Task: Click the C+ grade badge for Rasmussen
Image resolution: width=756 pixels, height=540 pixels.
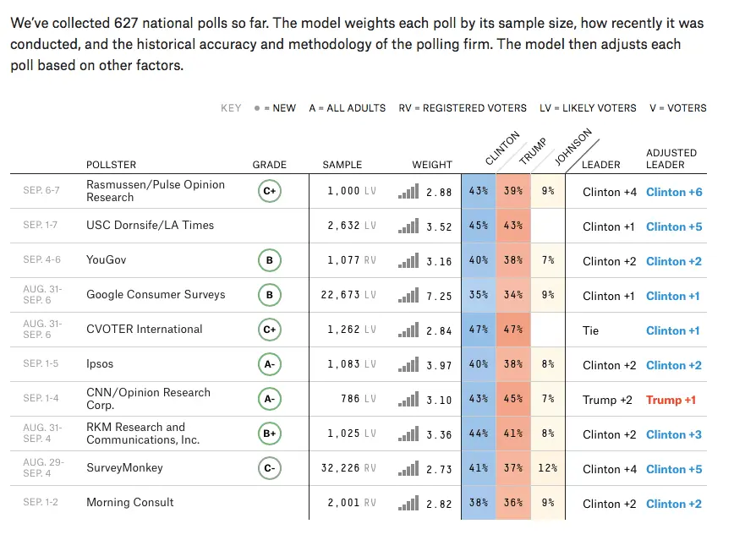Action: coord(270,192)
